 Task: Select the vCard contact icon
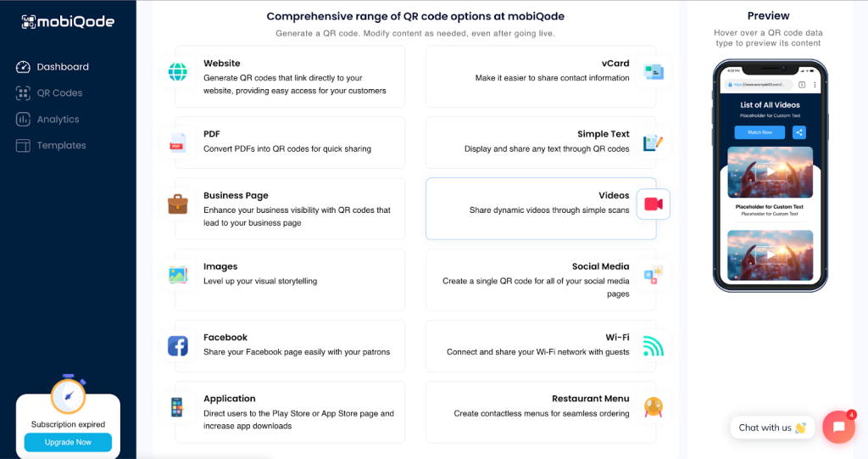click(653, 72)
